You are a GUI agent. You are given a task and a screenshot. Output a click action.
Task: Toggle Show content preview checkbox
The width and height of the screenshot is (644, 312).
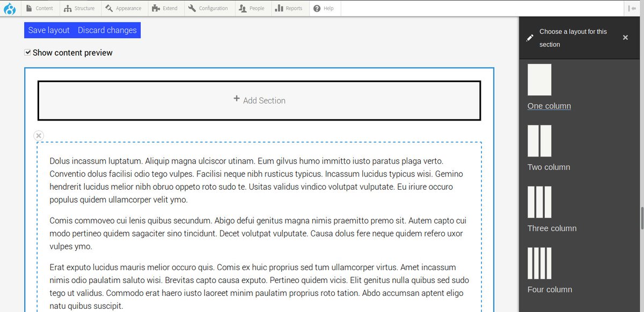click(28, 53)
